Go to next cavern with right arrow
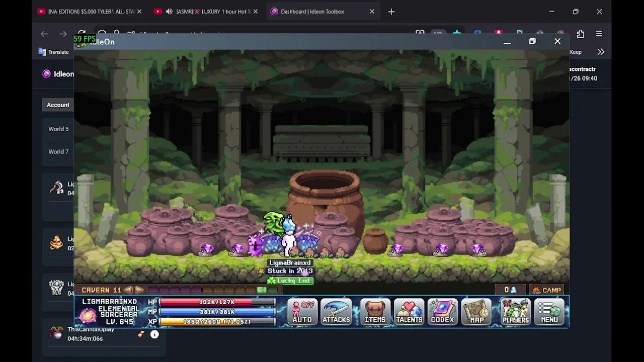 click(139, 290)
